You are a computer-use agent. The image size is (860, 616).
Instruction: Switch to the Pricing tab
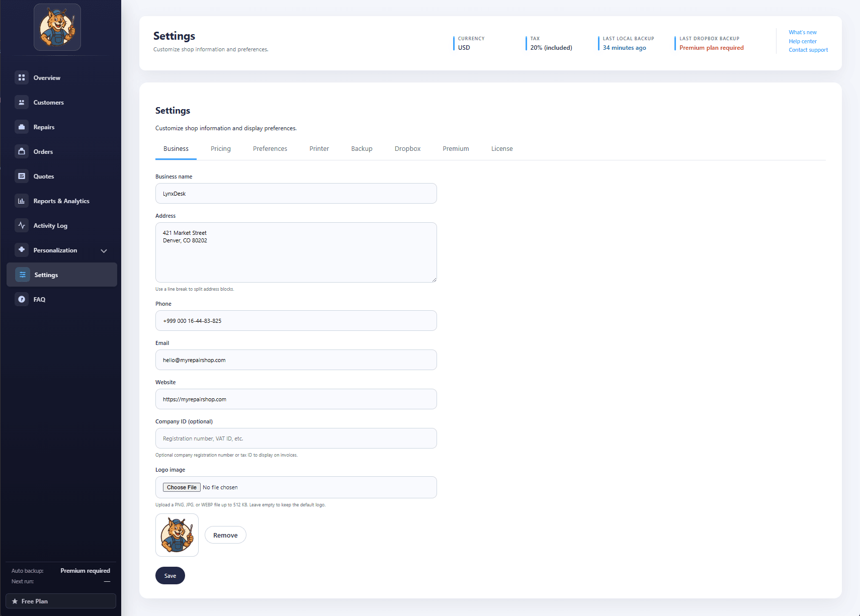pos(220,148)
